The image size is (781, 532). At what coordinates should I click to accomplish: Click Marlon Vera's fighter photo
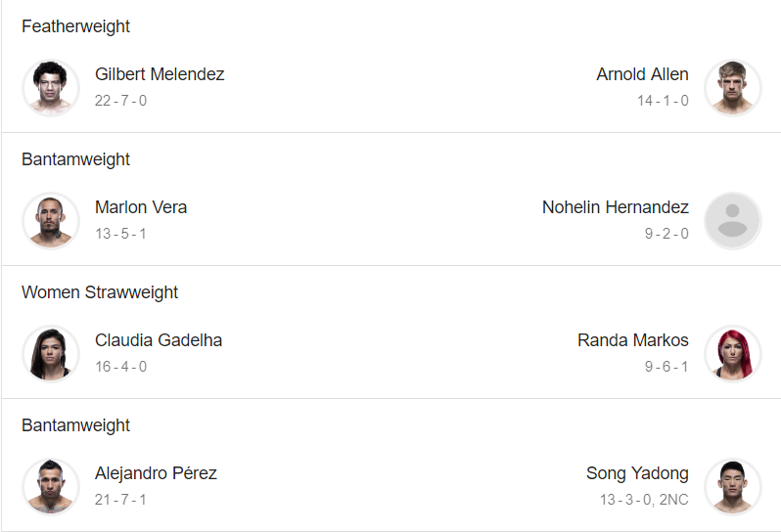pos(51,220)
